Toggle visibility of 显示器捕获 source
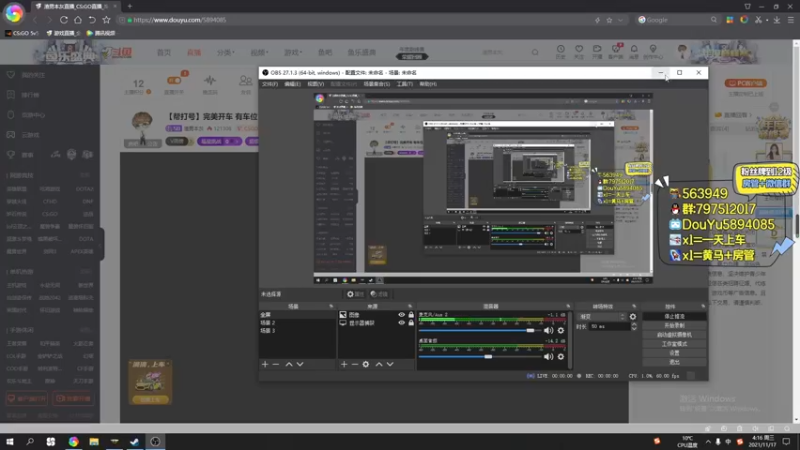The width and height of the screenshot is (800, 450). click(x=402, y=323)
